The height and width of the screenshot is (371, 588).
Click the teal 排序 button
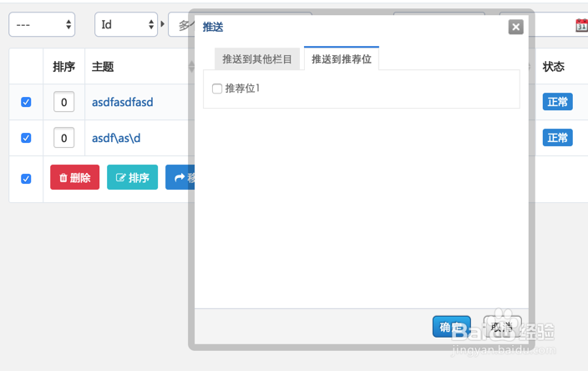point(132,177)
